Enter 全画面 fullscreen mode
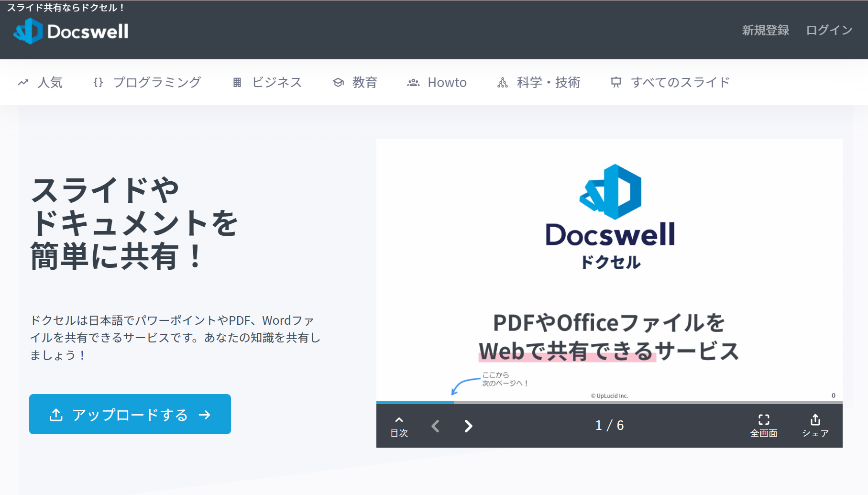This screenshot has width=868, height=495. coord(764,426)
